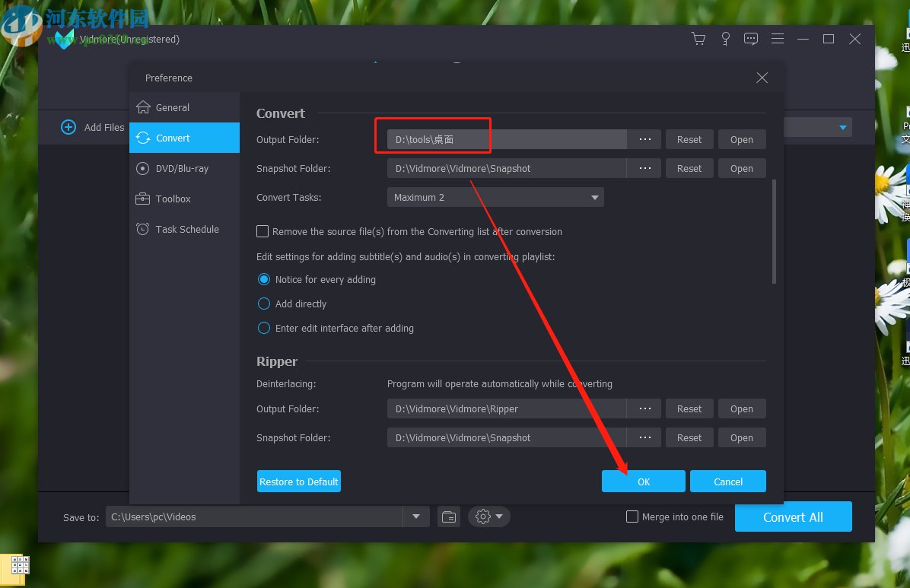Click the Convert Output Folder path field
910x588 pixels.
click(507, 139)
